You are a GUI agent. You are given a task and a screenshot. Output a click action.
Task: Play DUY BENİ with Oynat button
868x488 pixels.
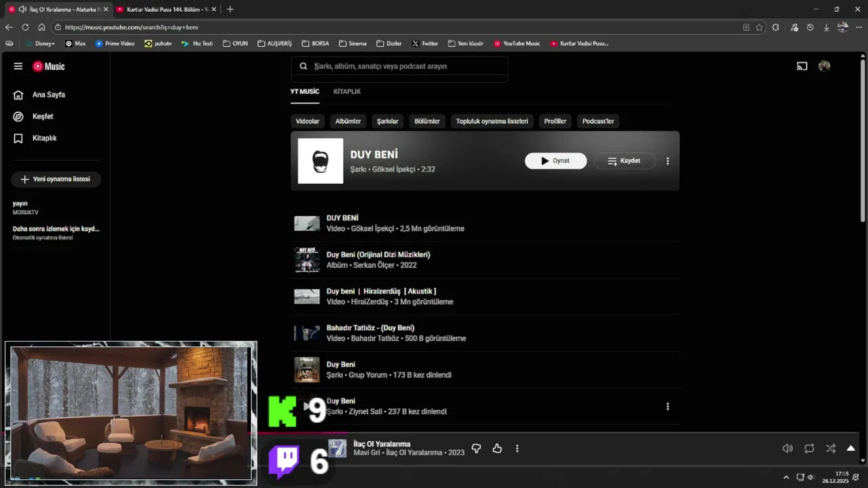(x=555, y=161)
